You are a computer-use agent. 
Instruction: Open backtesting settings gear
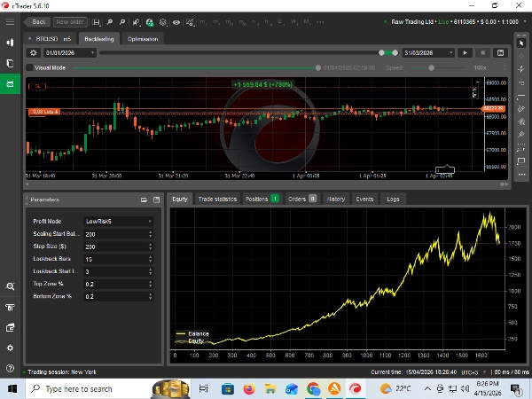tap(34, 53)
